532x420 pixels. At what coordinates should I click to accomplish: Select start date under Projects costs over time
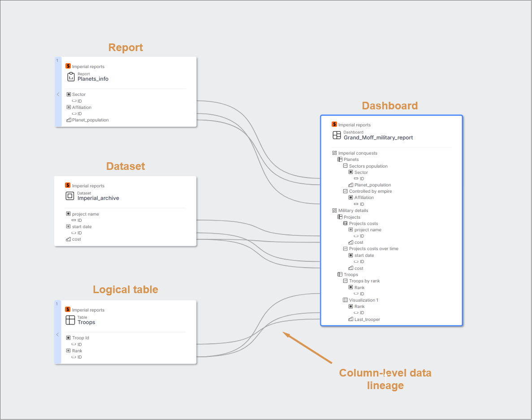364,255
